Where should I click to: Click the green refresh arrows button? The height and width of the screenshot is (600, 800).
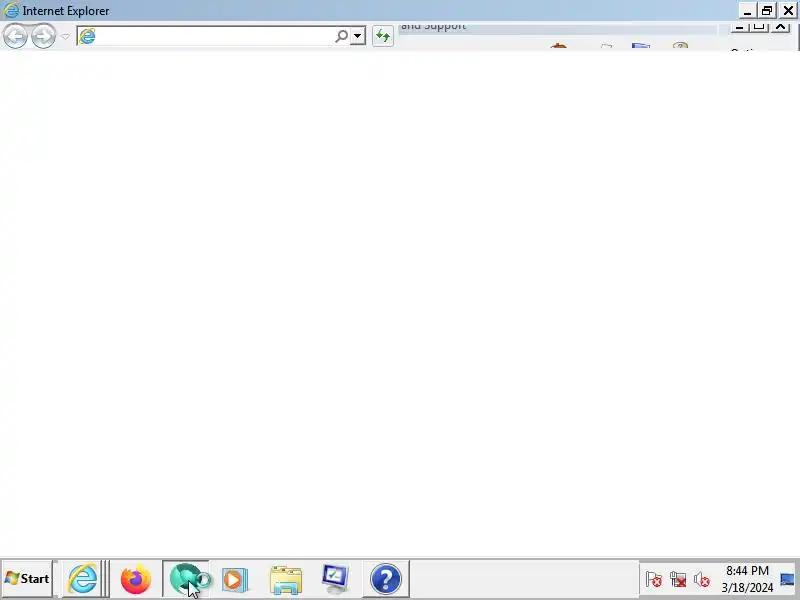click(383, 36)
